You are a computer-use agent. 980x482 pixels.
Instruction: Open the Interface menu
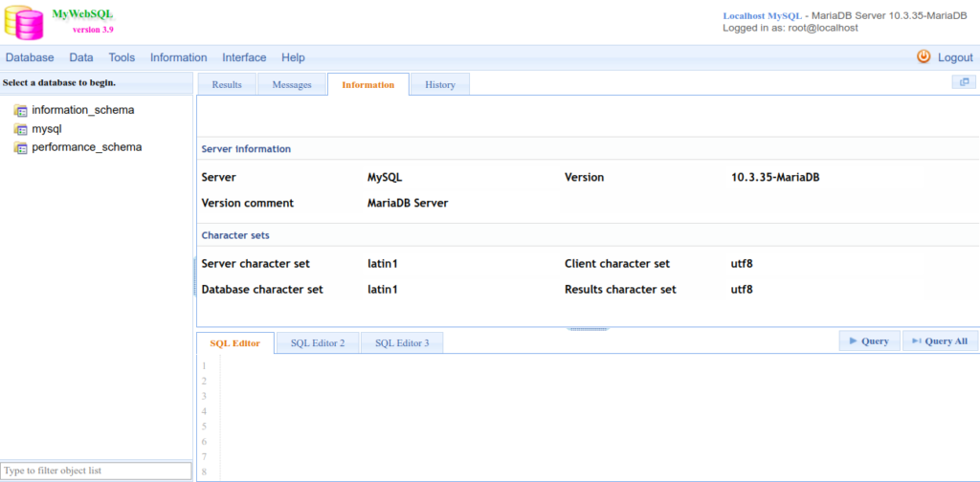pyautogui.click(x=244, y=57)
